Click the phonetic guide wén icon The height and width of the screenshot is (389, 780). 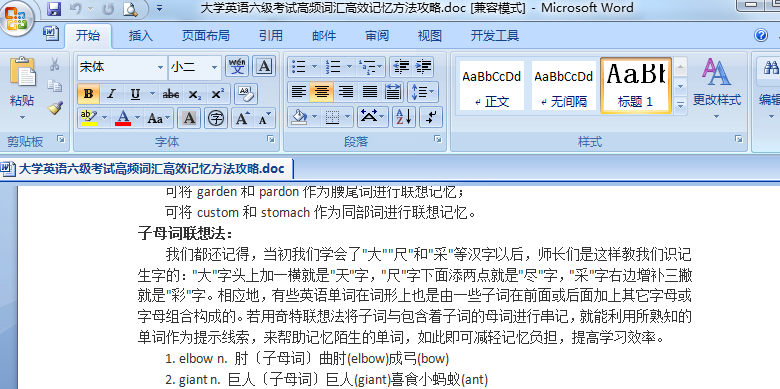[237, 66]
